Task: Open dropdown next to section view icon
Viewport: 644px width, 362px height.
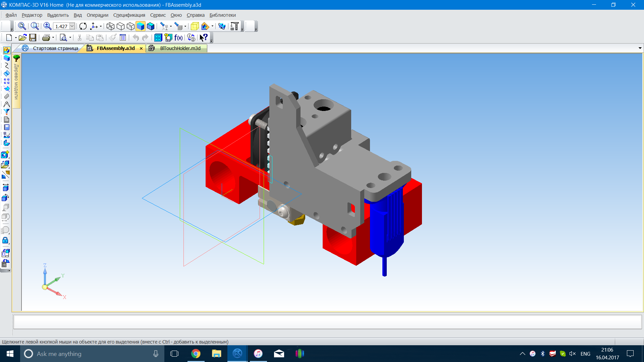Action: [212, 26]
